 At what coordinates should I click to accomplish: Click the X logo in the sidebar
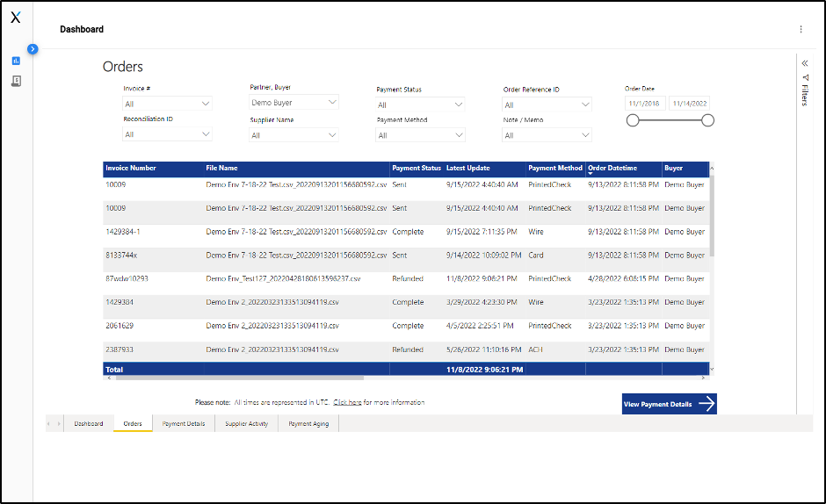pos(16,18)
